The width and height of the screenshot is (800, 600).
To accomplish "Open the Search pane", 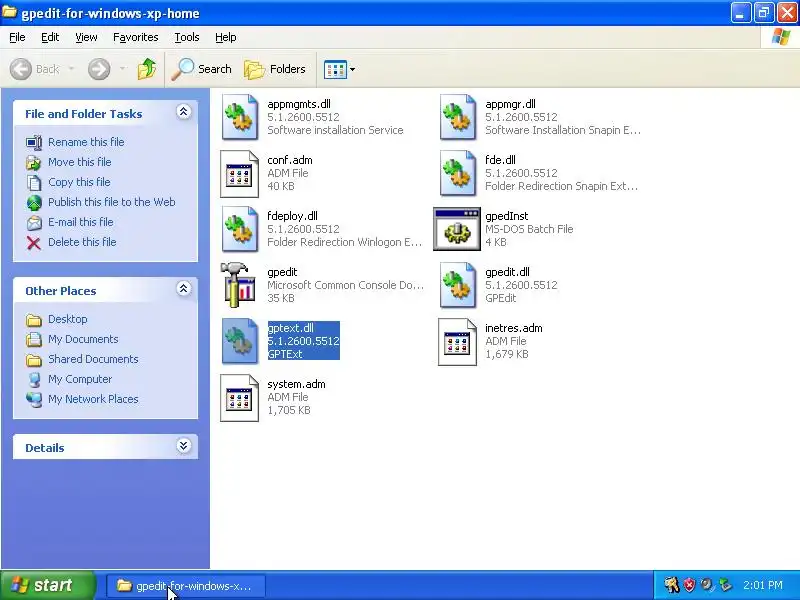I will coord(202,69).
